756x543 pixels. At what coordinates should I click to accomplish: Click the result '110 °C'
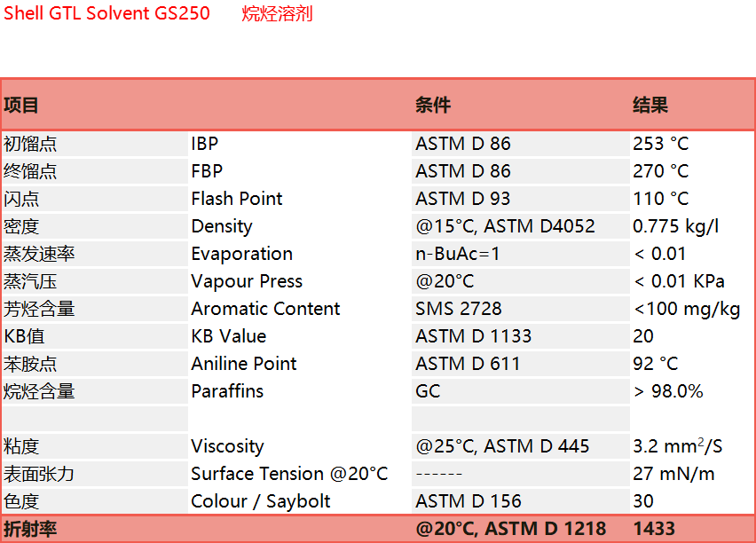pos(660,199)
